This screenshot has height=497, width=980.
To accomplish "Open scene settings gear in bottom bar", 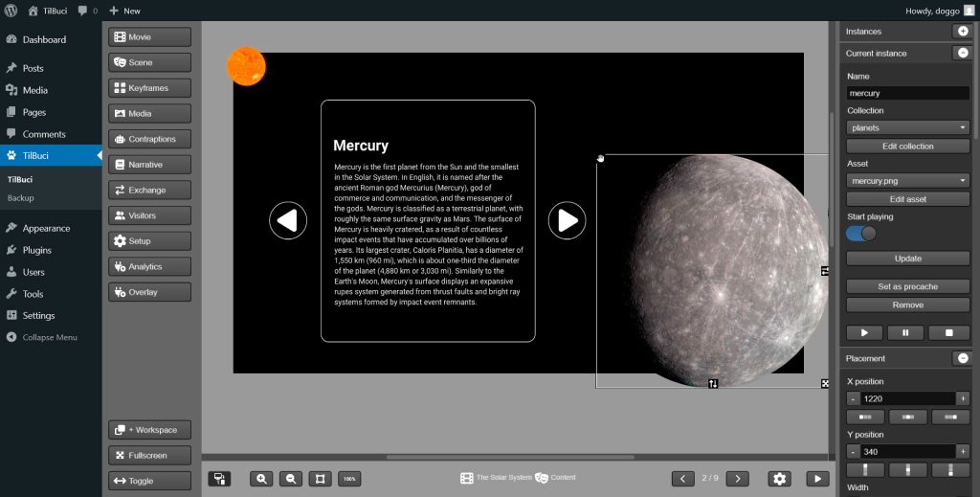I will (779, 479).
